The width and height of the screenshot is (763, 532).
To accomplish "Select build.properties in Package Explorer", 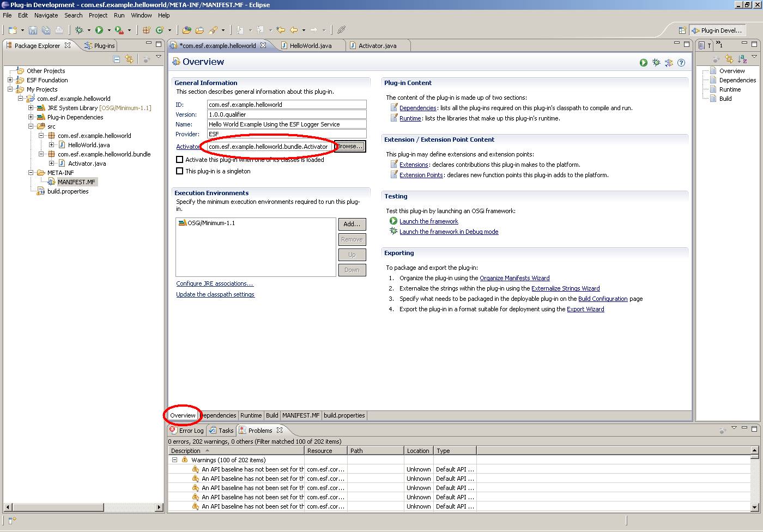I will pos(68,191).
